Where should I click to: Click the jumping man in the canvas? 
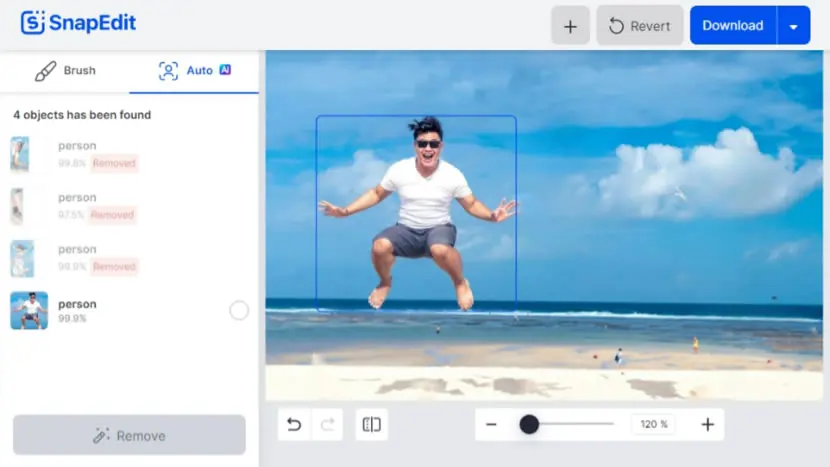418,212
